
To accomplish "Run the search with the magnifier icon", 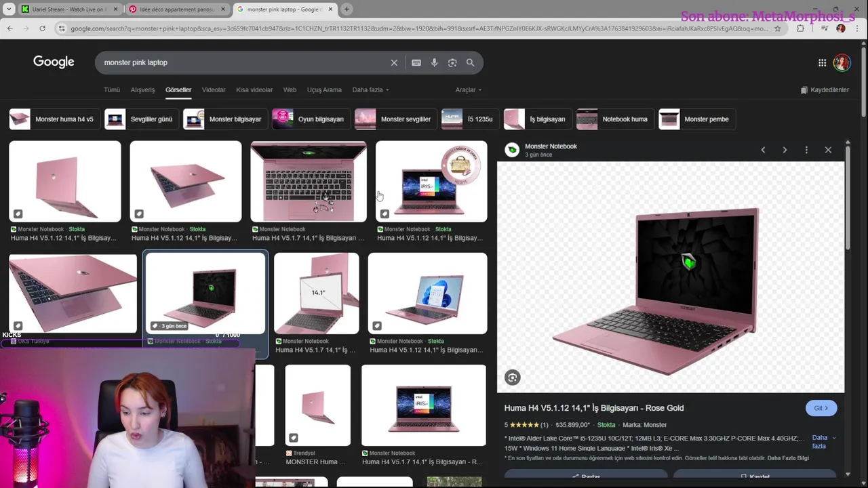I will coord(470,62).
